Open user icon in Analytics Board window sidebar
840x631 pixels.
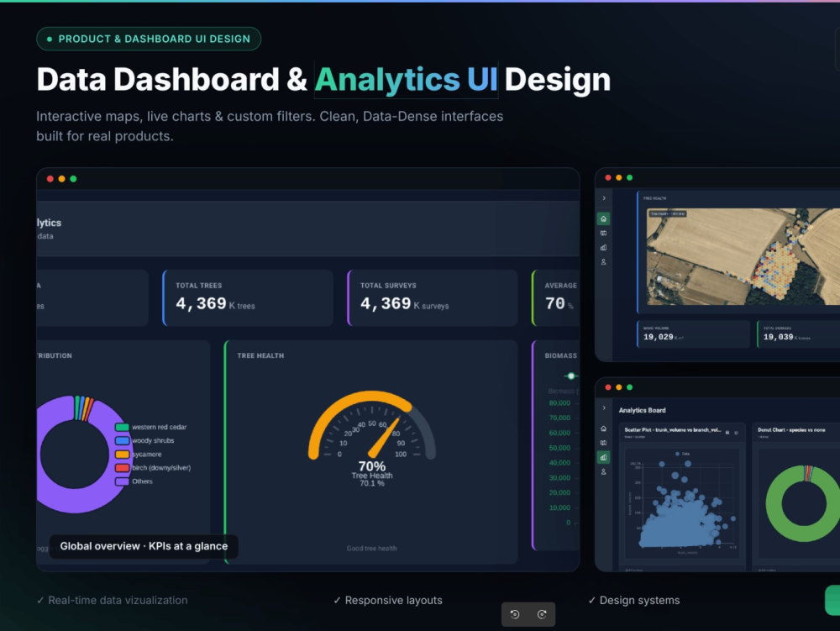pos(603,472)
